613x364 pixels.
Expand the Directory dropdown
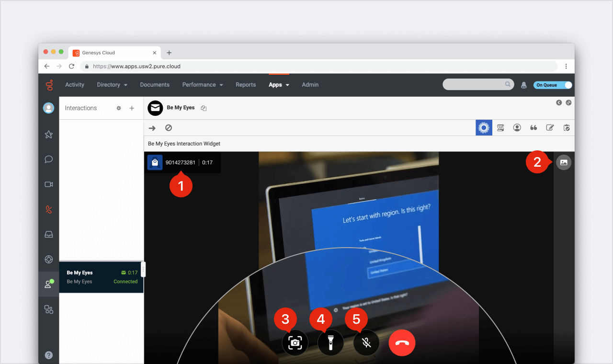(x=112, y=85)
